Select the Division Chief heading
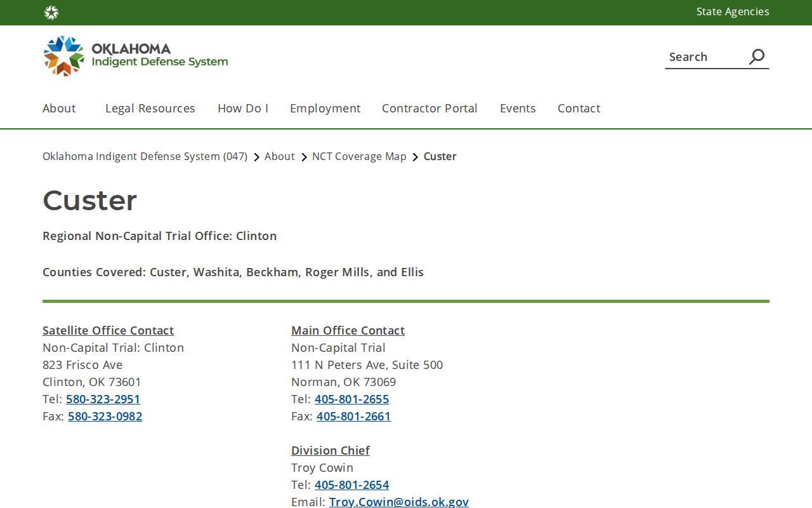 [x=331, y=450]
